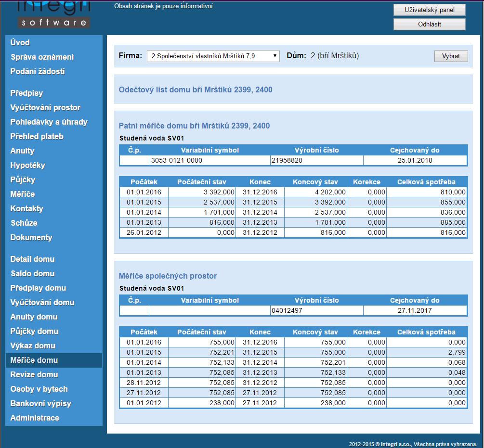The height and width of the screenshot is (448, 484).
Task: Click calibration date 27.11.2017
Action: 415,310
